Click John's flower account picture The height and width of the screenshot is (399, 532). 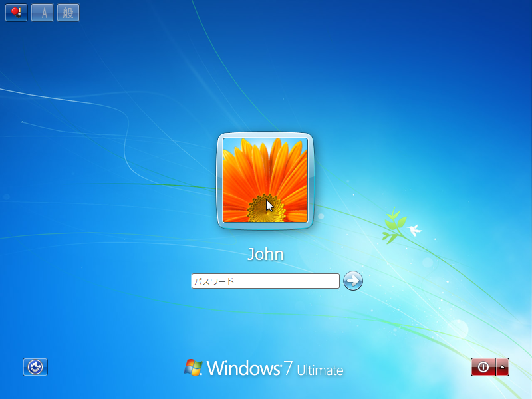tap(265, 180)
